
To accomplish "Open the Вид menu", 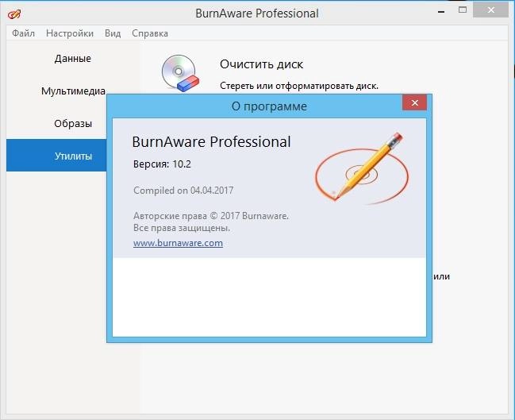I will point(113,33).
